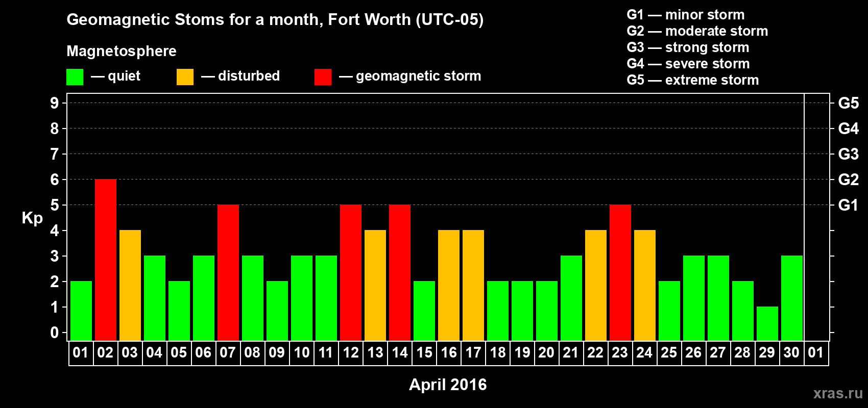
Task: Click 'G2 — moderate storm' legend text
Action: point(697,31)
